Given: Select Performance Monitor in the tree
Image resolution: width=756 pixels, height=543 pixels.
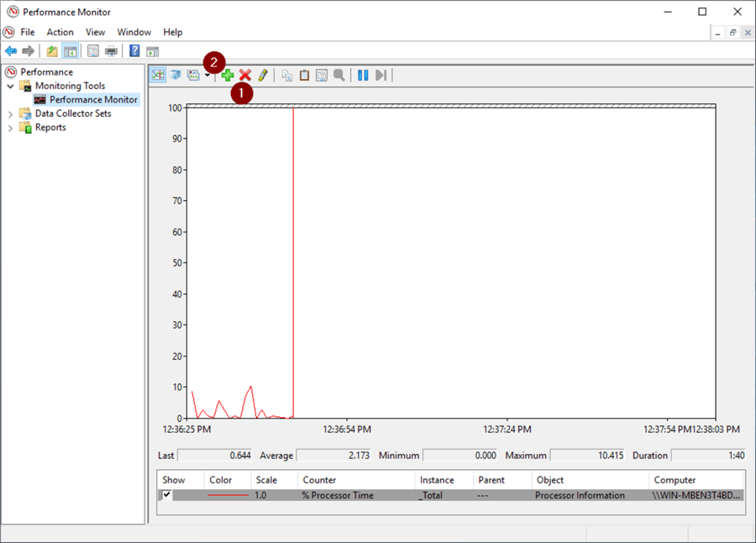Looking at the screenshot, I should 92,99.
